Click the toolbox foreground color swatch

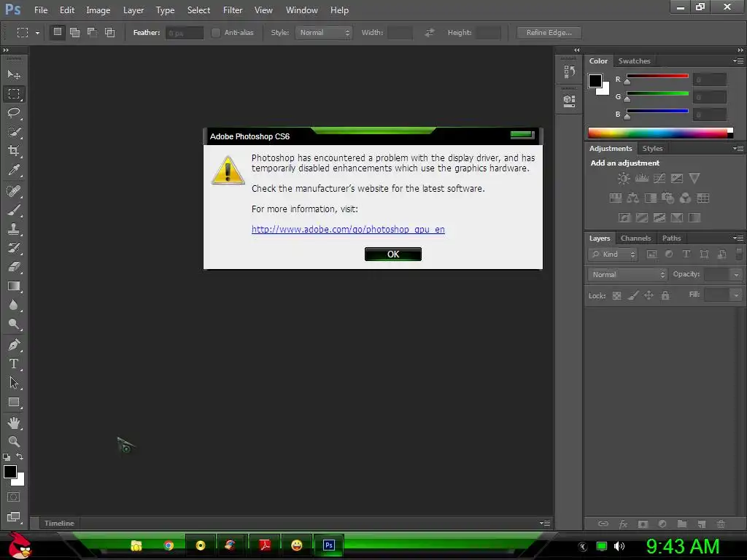10,472
